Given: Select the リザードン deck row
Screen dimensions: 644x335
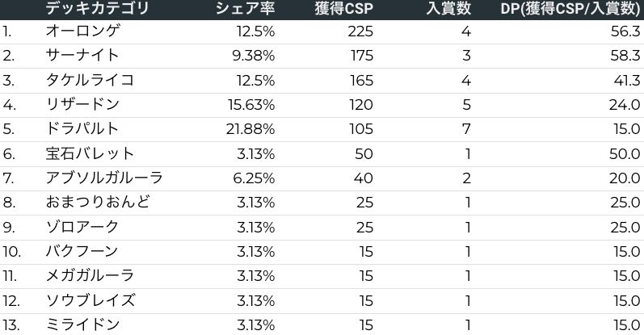Looking at the screenshot, I should coord(83,105).
